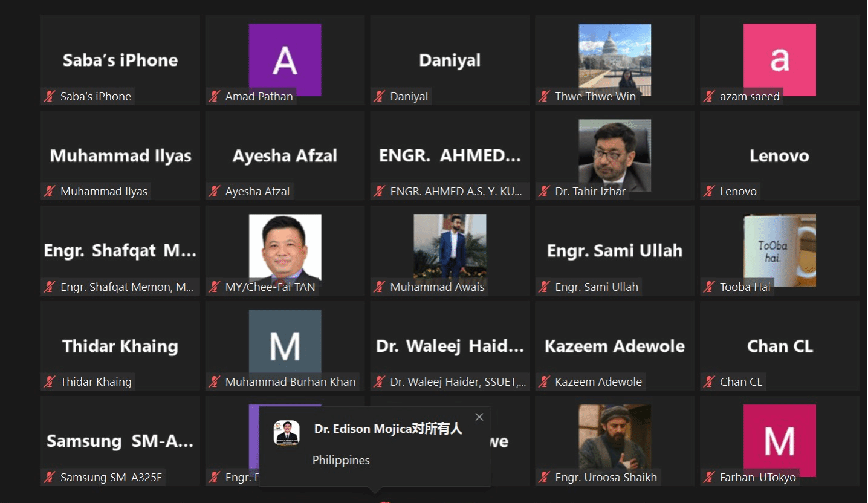This screenshot has height=503, width=868.
Task: Close the Dr. Edison Mojica chat popup
Action: [479, 417]
